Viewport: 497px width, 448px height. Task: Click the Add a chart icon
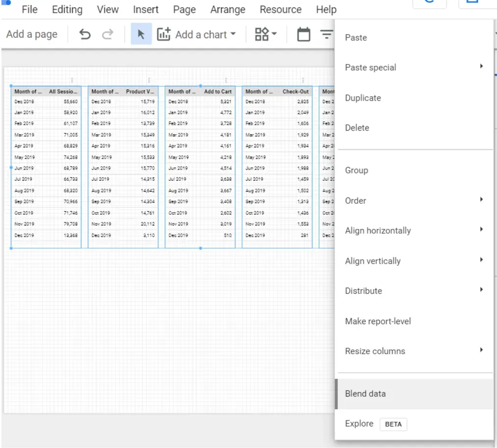pos(164,34)
